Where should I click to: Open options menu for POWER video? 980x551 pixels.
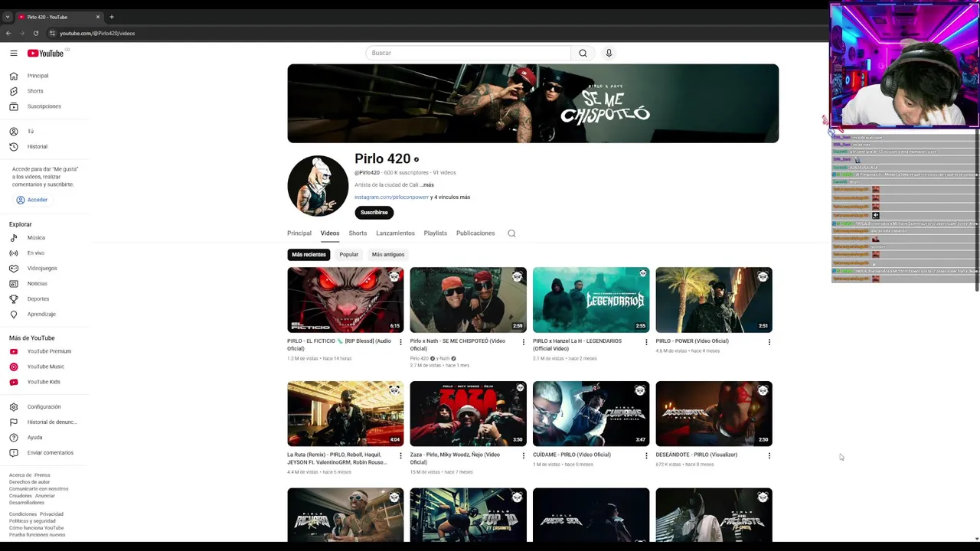(769, 342)
